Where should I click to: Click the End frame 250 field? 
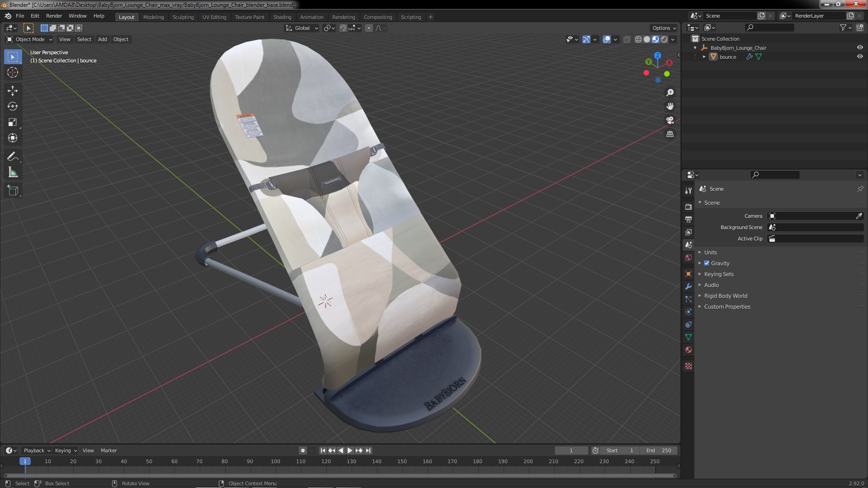tap(659, 450)
